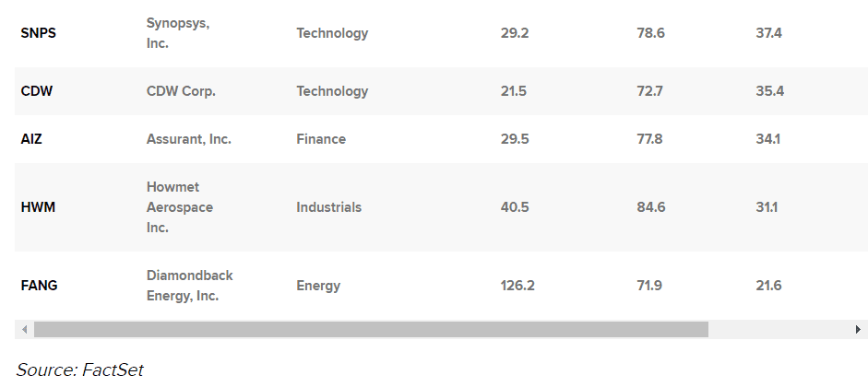
Task: Click the left scroll arrow of horizontal scrollbar
Action: tap(24, 329)
